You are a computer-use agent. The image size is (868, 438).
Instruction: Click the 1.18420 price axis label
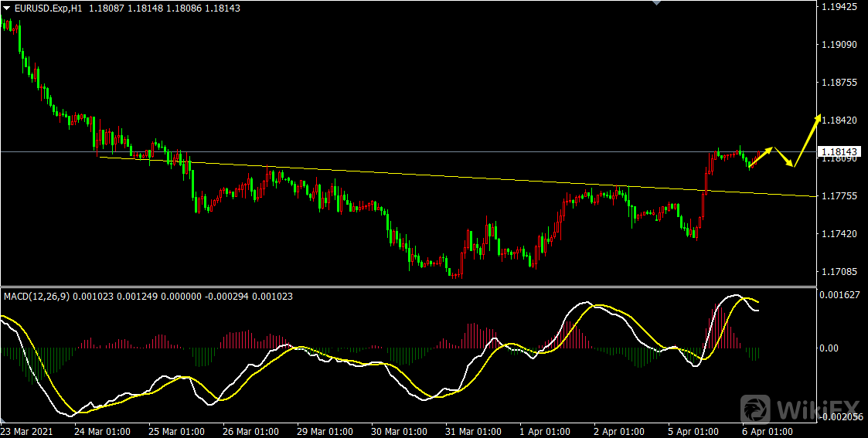click(839, 121)
